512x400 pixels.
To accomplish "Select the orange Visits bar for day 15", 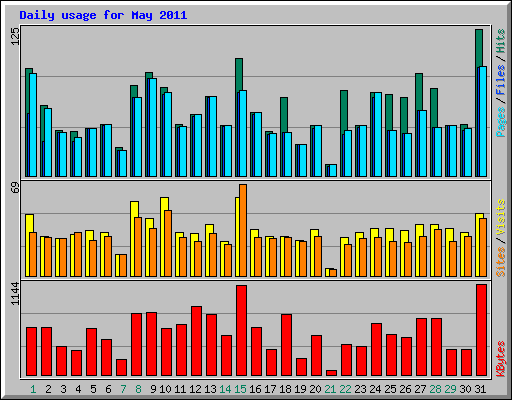I will coord(243,230).
